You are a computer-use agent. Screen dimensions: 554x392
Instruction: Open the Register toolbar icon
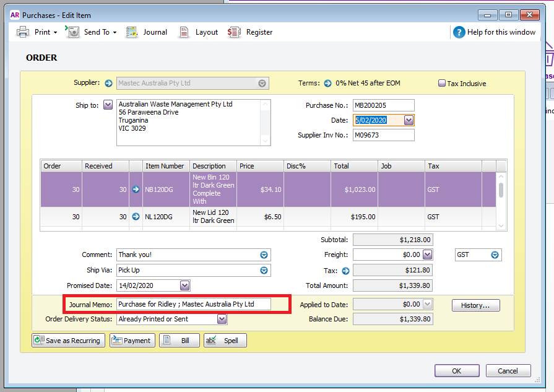tap(234, 32)
